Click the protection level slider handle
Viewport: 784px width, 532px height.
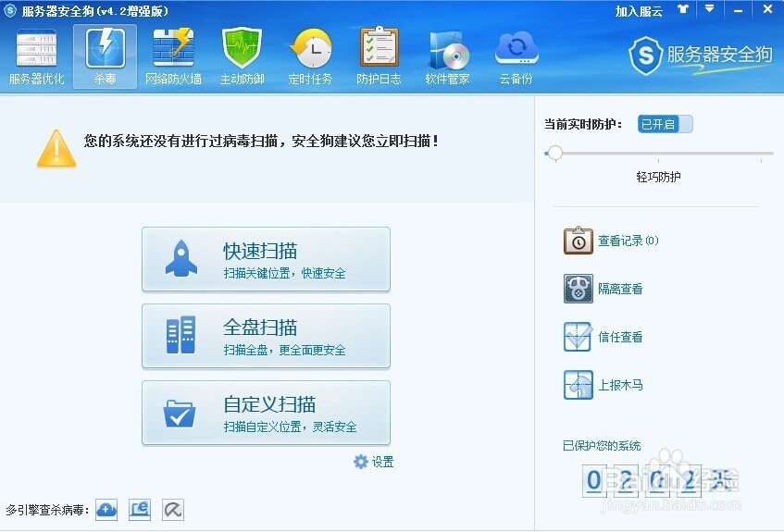point(554,153)
